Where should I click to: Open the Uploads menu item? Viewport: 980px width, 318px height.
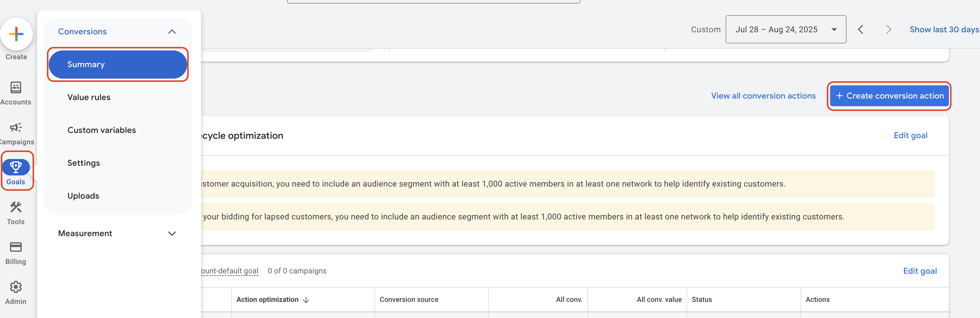click(x=83, y=196)
